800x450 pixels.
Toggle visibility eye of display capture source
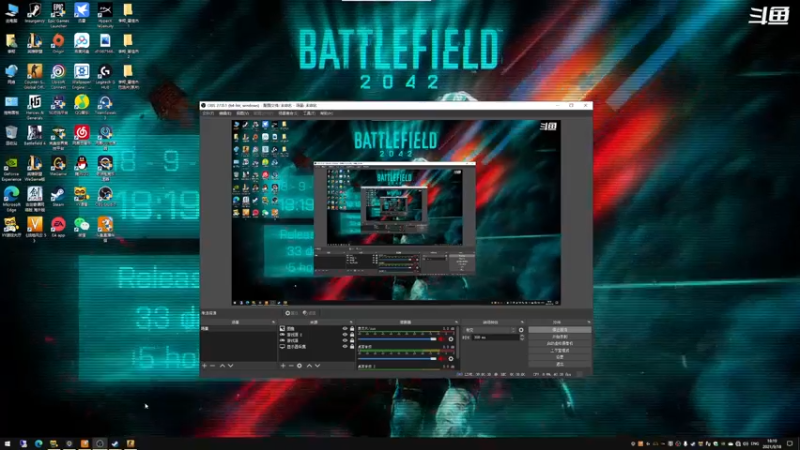click(x=345, y=346)
